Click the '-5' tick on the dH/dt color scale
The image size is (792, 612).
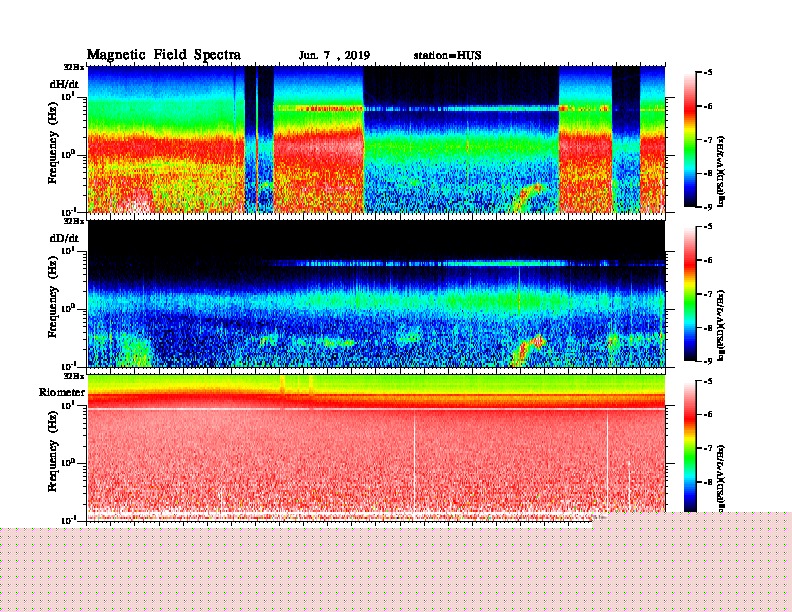coord(708,73)
